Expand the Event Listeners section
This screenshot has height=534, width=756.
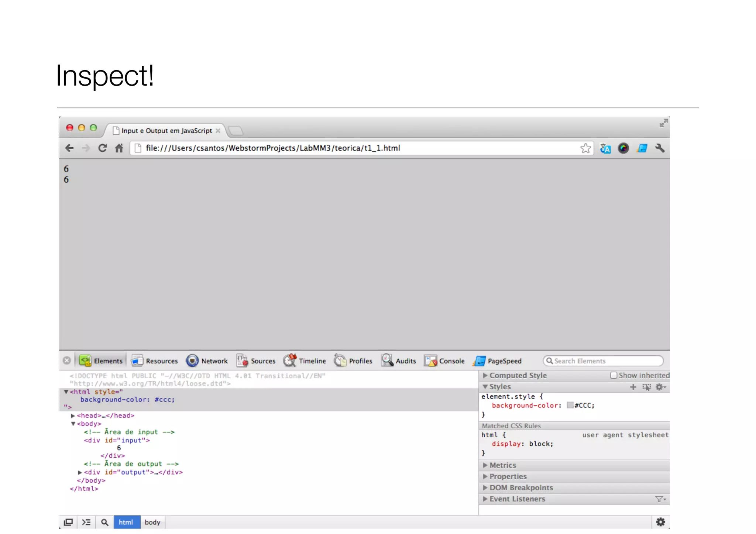click(x=485, y=499)
